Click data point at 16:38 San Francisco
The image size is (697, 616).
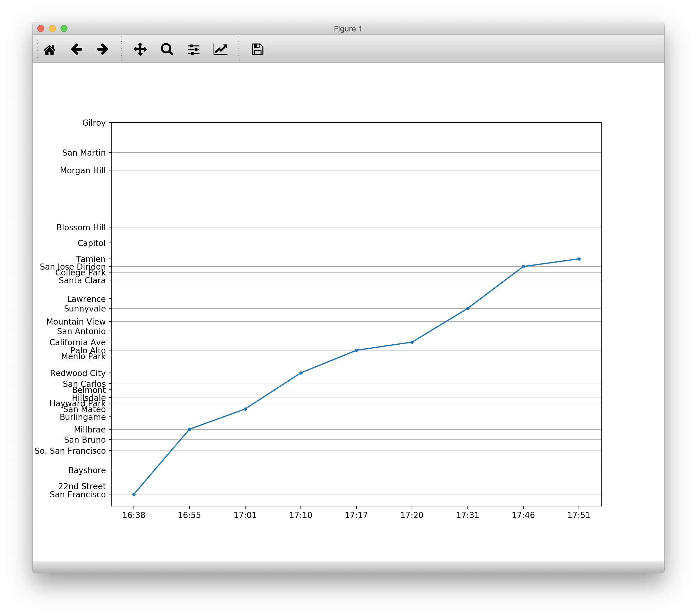134,494
